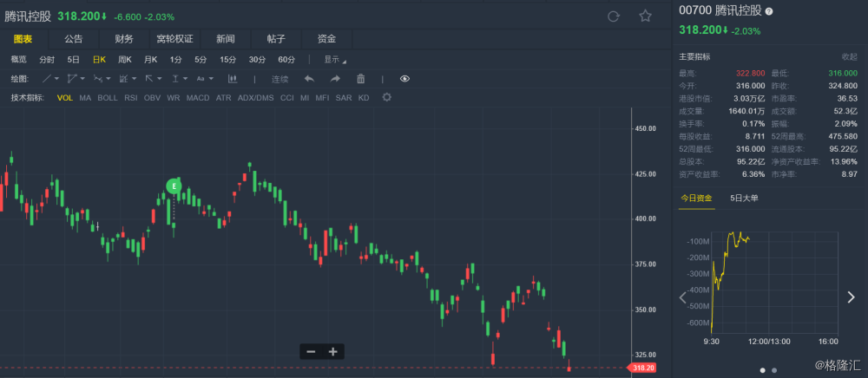Switch to 月K monthly candlesticks
The height and width of the screenshot is (378, 868).
point(150,60)
